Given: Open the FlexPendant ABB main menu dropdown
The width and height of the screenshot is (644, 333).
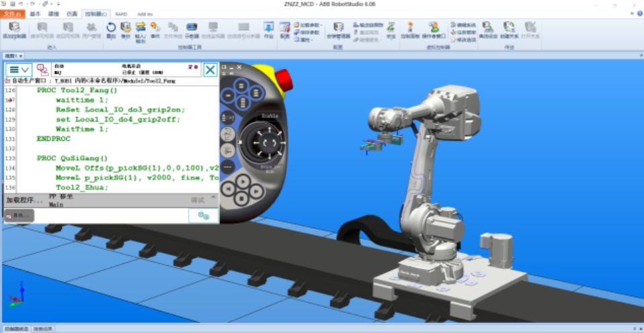Looking at the screenshot, I should click(19, 70).
